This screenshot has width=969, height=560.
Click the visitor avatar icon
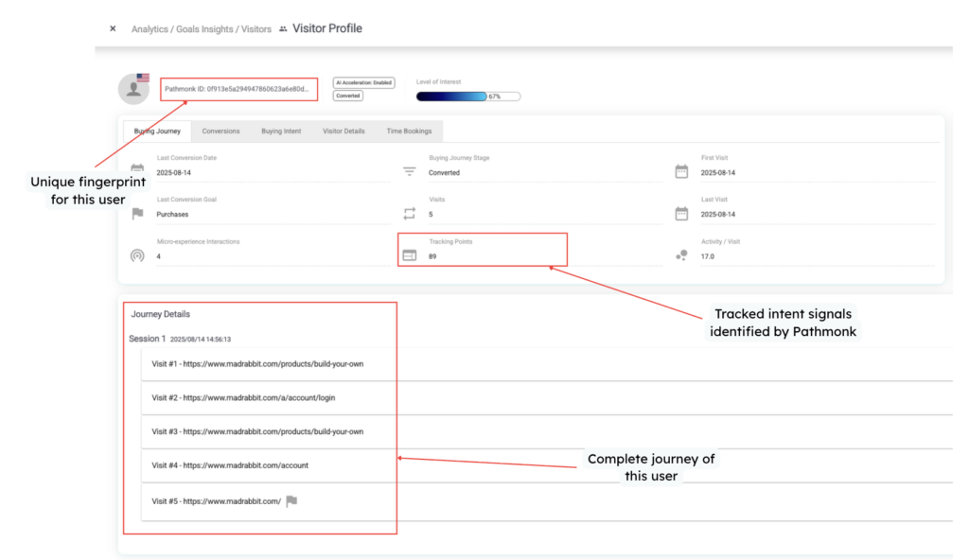(x=133, y=90)
